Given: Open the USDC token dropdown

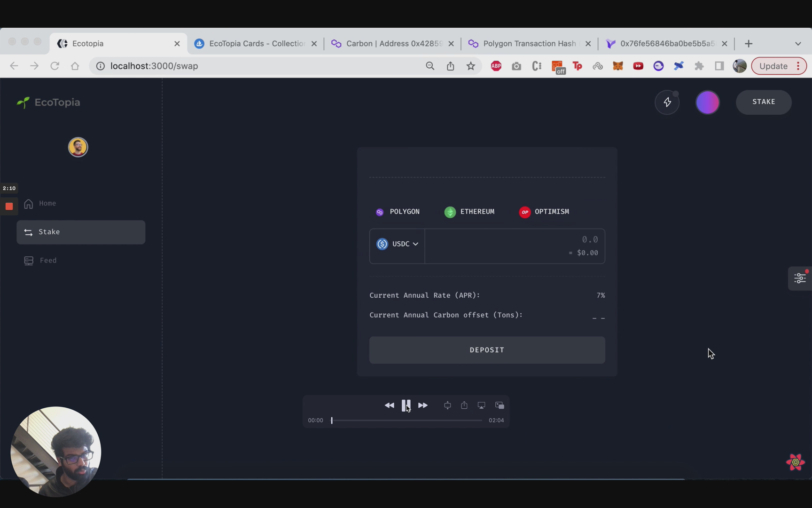Looking at the screenshot, I should tap(398, 244).
